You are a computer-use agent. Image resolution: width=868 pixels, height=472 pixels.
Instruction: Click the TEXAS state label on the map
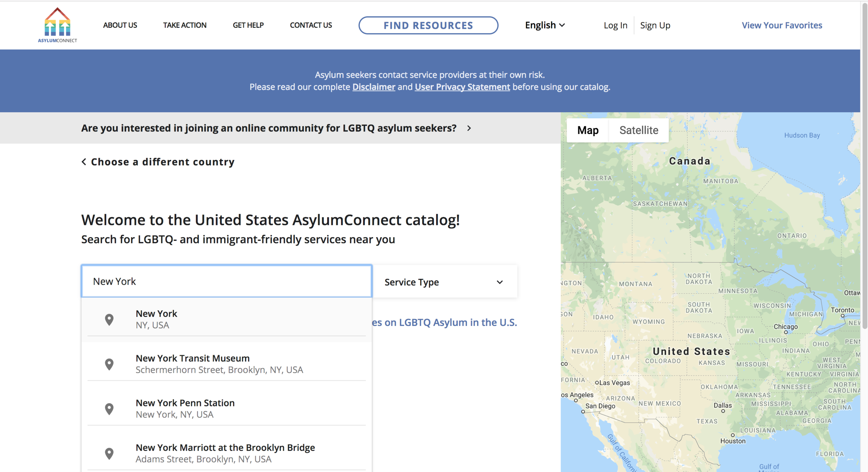[x=707, y=421]
